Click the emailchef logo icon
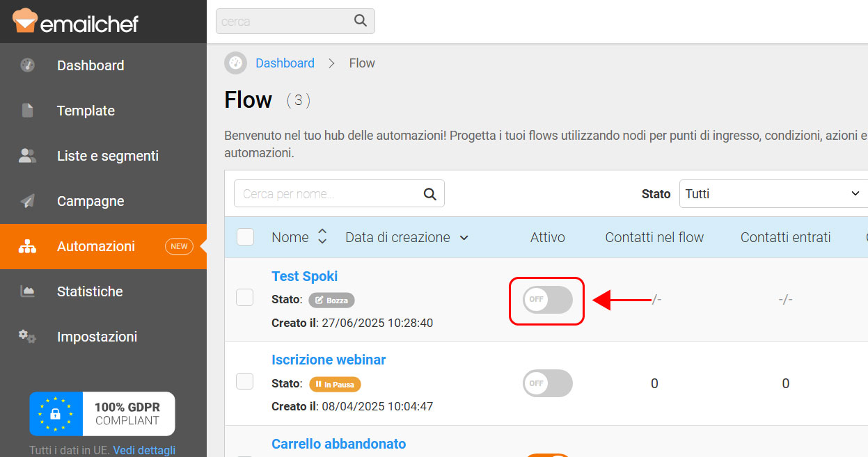Image resolution: width=868 pixels, height=457 pixels. click(x=24, y=21)
